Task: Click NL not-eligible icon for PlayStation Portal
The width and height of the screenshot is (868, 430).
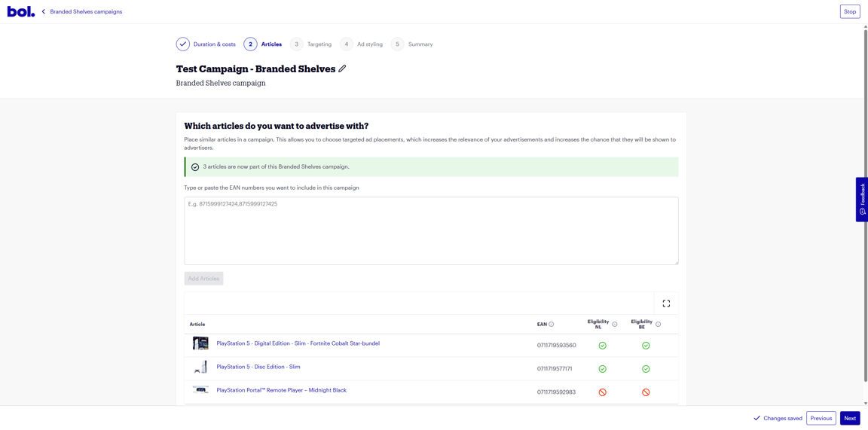Action: pyautogui.click(x=602, y=392)
